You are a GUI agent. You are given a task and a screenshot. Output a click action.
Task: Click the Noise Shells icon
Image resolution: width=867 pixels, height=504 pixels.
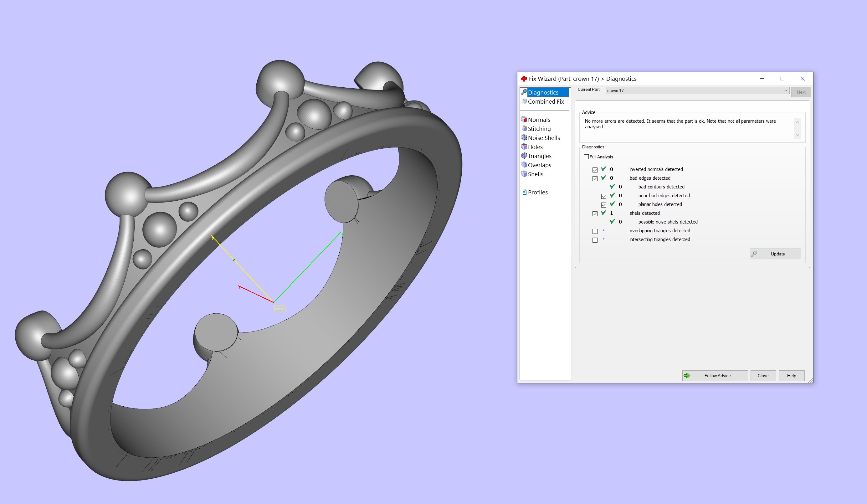click(524, 138)
